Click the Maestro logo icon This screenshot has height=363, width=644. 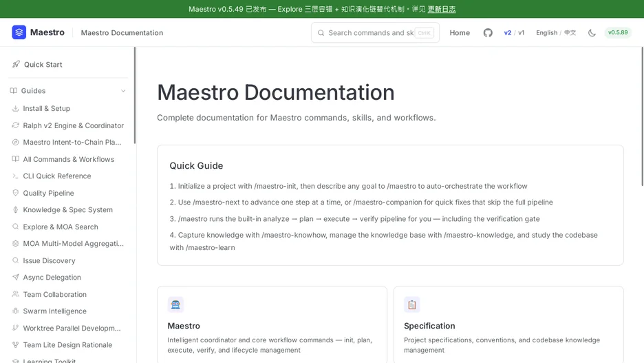pyautogui.click(x=19, y=32)
